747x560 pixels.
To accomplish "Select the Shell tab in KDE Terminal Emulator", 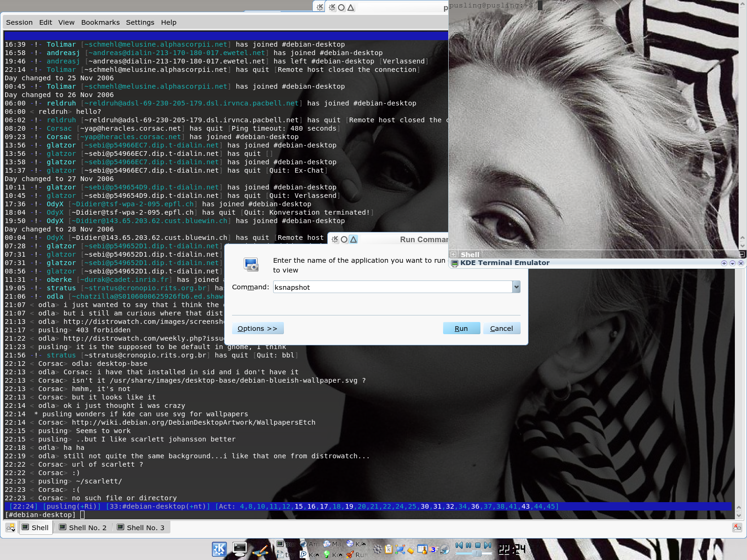I will click(470, 254).
